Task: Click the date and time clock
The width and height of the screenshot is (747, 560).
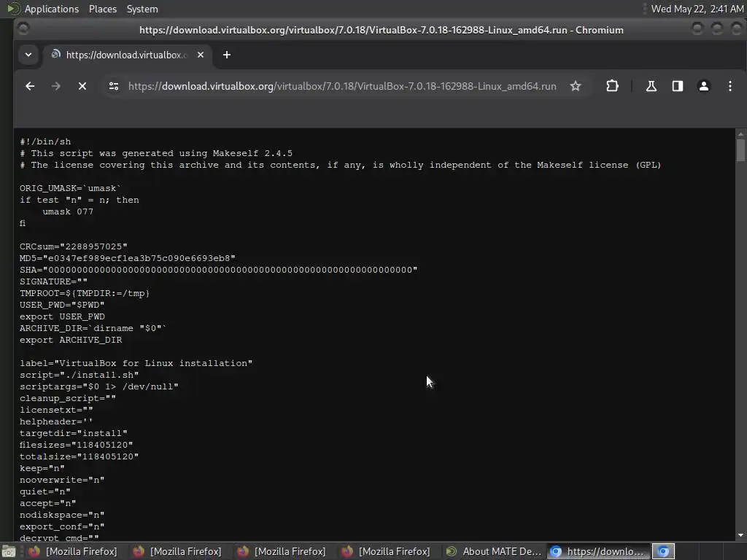Action: 697,9
